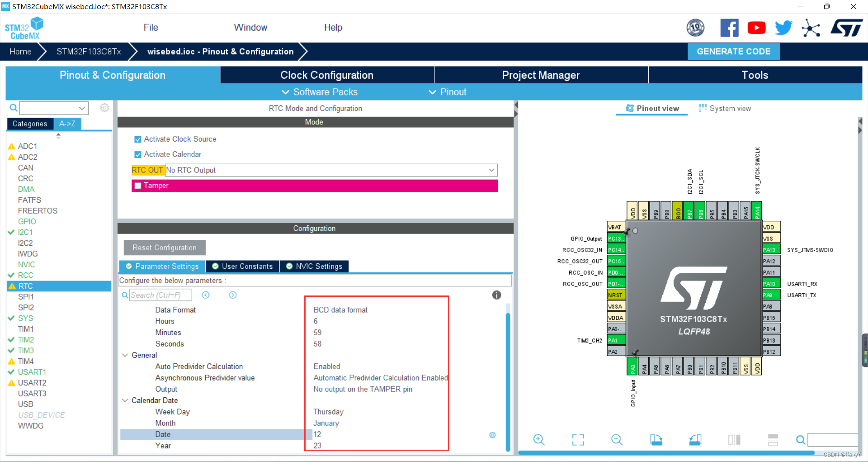Screen dimensions: 868x462
Task: Collapse the General parameter group
Action: point(125,355)
